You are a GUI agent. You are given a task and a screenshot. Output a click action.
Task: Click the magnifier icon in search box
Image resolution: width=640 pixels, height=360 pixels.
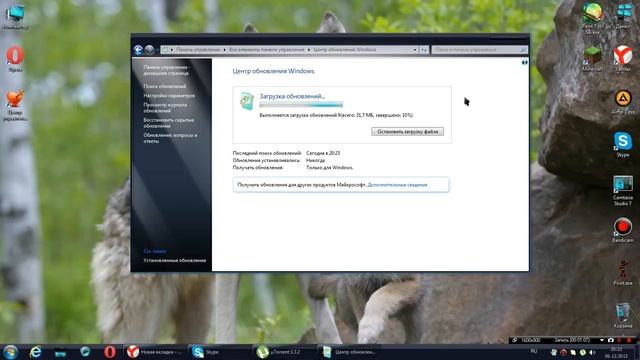pos(524,49)
